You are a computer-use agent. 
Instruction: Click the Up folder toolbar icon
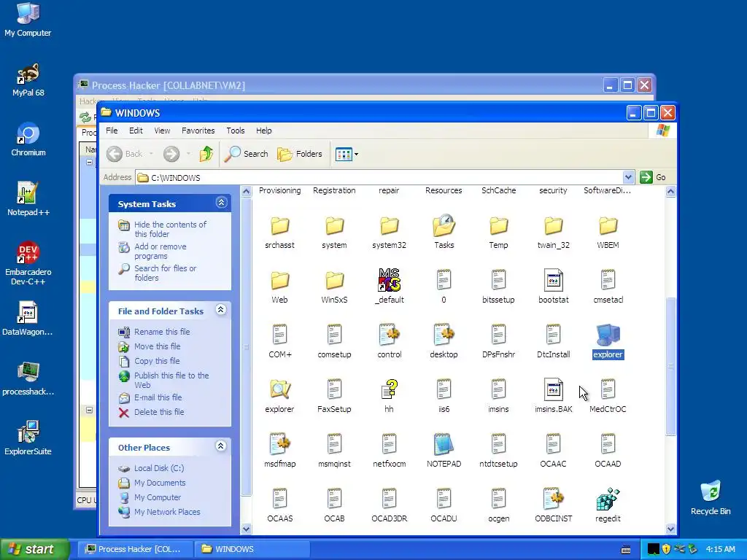tap(206, 154)
